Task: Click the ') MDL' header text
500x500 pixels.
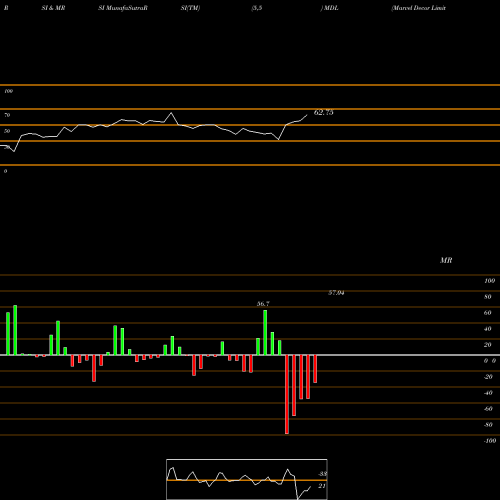Action: click(x=329, y=8)
